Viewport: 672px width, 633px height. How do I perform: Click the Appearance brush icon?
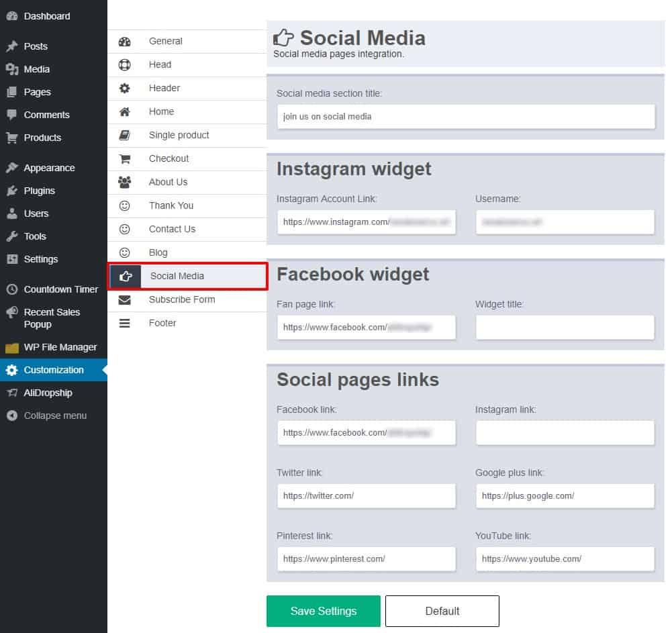pyautogui.click(x=12, y=168)
